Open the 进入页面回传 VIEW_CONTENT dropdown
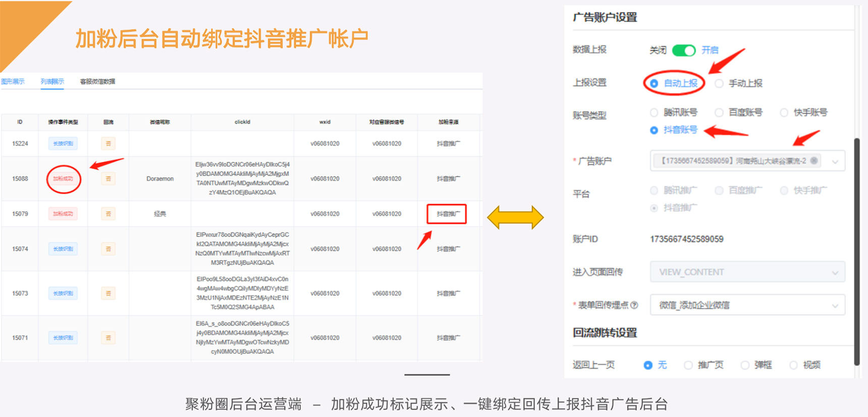The height and width of the screenshot is (417, 868). pos(747,272)
